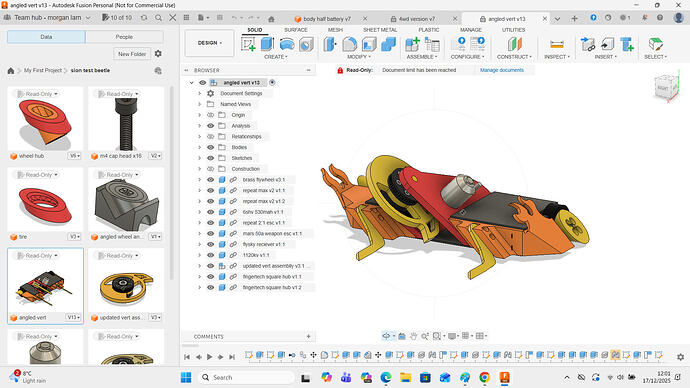Go to My First Project breadcrumb
Viewport: 690px width, 388px height.
[x=43, y=70]
